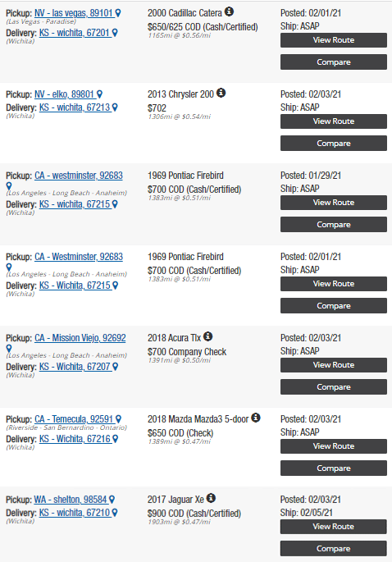View Route for Mazda Mazda3 5-door listing
392x562 pixels.
[334, 446]
